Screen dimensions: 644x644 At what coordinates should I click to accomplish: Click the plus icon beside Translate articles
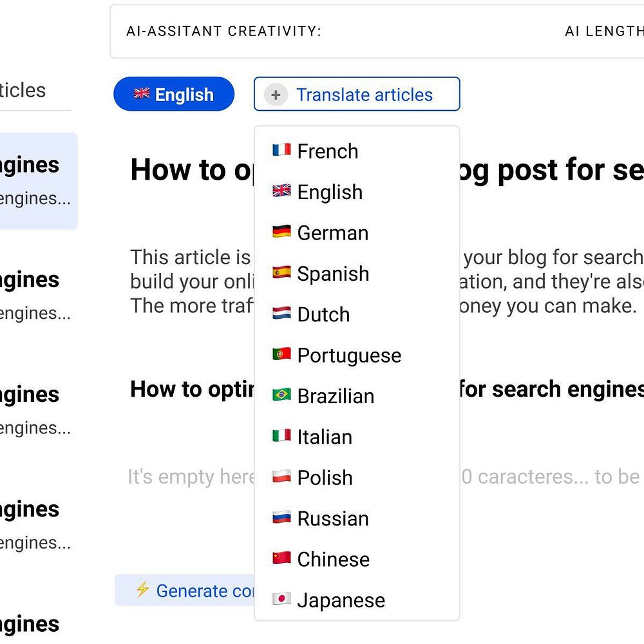(x=276, y=95)
